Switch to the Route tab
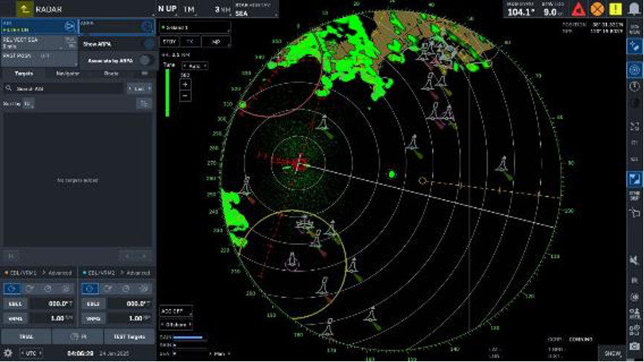The width and height of the screenshot is (644, 362). 112,74
